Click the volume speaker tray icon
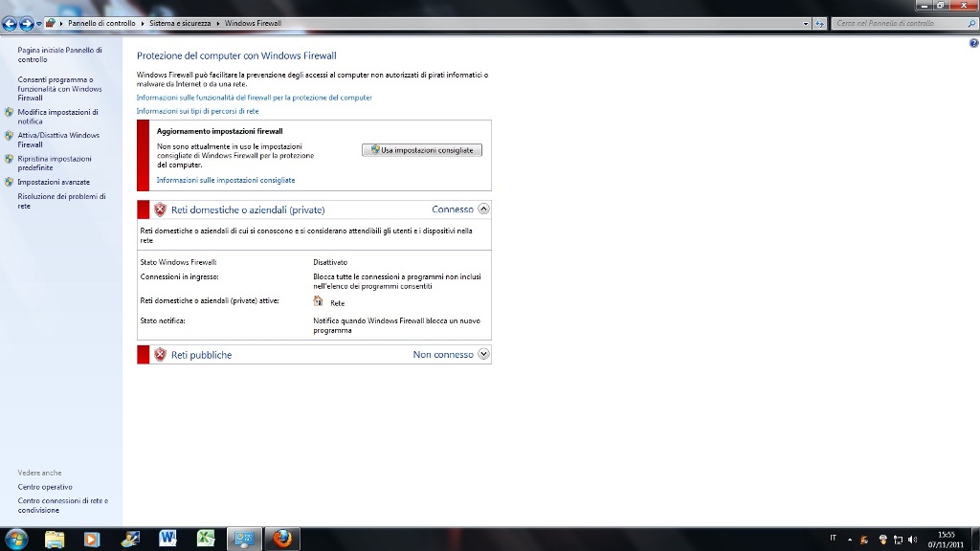 click(x=912, y=540)
